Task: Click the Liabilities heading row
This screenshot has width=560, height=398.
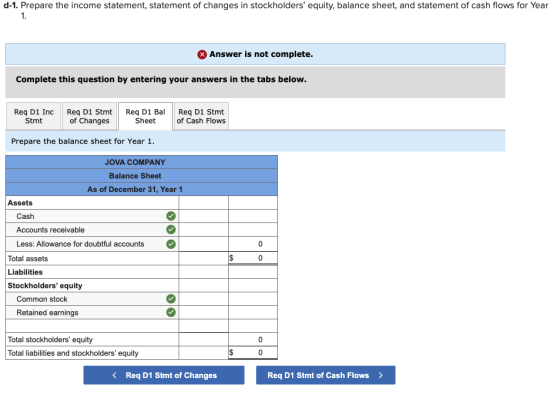Action: pos(141,272)
